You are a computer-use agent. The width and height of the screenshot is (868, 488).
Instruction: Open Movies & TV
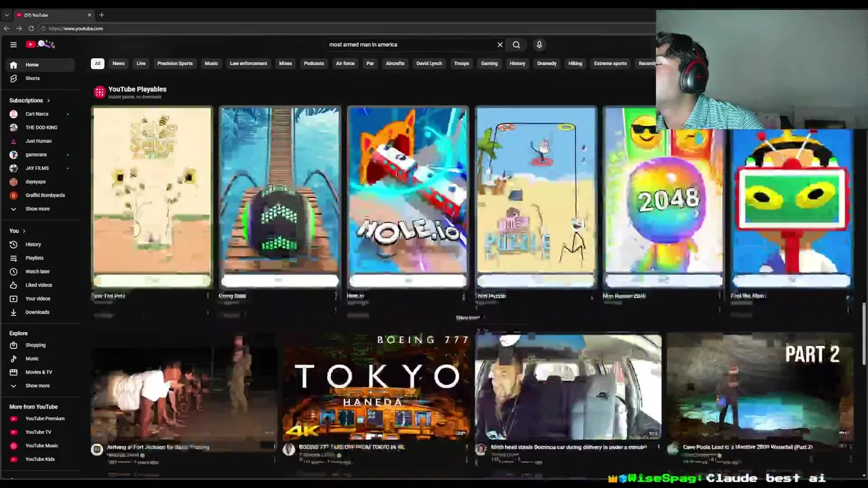pyautogui.click(x=39, y=372)
